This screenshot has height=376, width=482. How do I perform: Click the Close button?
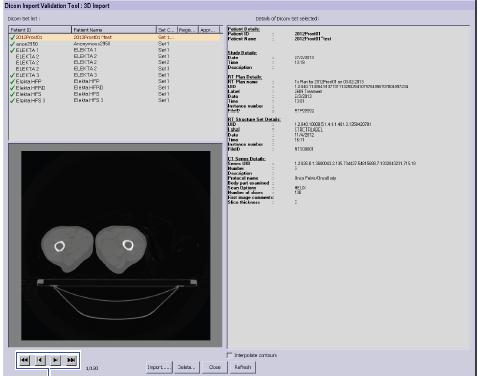tap(214, 367)
